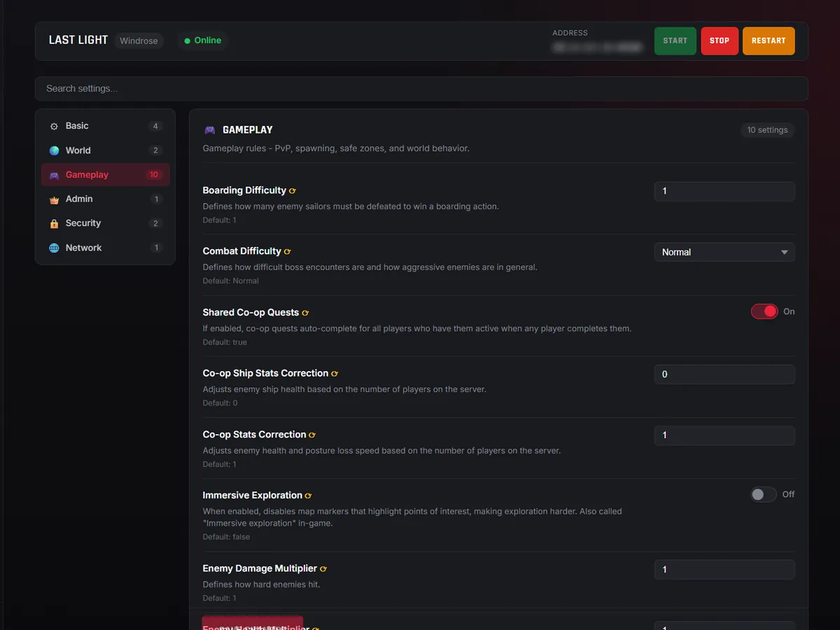Click the LAST LIGHT server title
This screenshot has width=840, height=630.
click(x=78, y=40)
